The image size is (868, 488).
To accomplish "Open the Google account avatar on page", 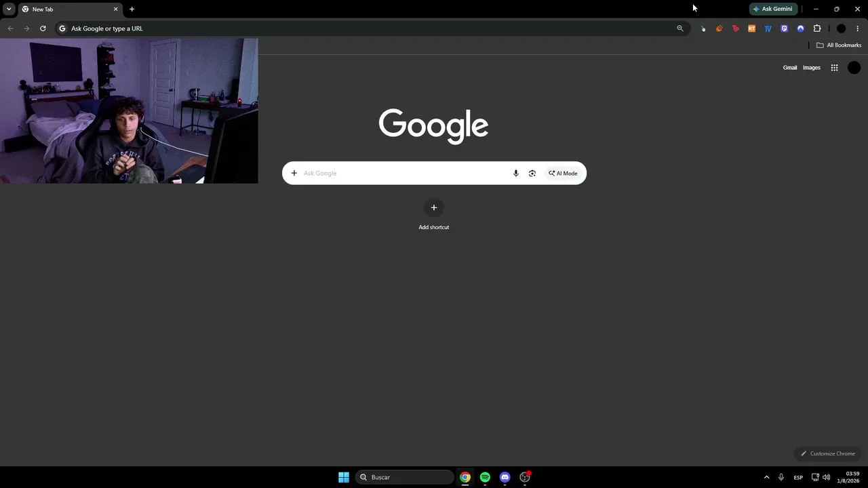I will pos(854,68).
